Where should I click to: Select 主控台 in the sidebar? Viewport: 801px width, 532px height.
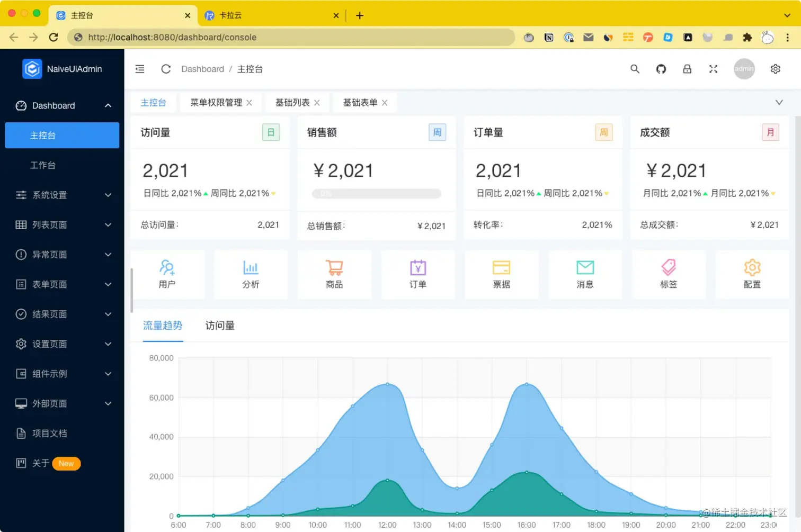click(62, 136)
